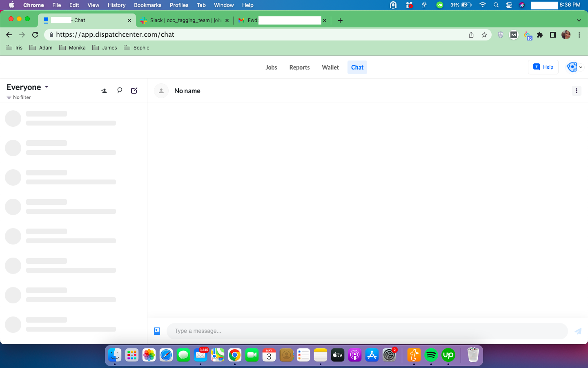
Task: Launch Finder from the Dock
Action: (115, 355)
